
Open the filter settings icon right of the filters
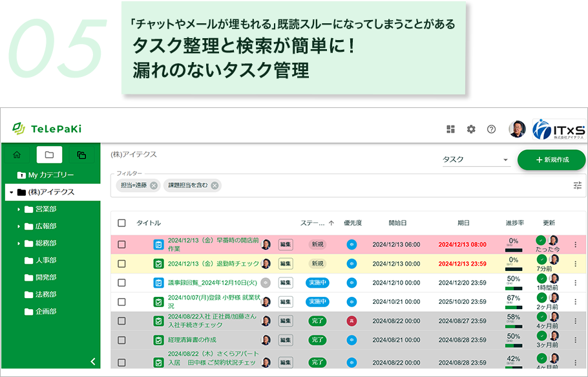[x=577, y=185]
